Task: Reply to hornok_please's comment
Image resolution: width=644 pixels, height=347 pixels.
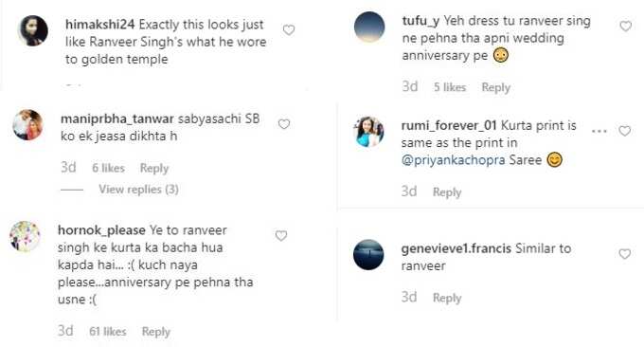Action: 156,332
